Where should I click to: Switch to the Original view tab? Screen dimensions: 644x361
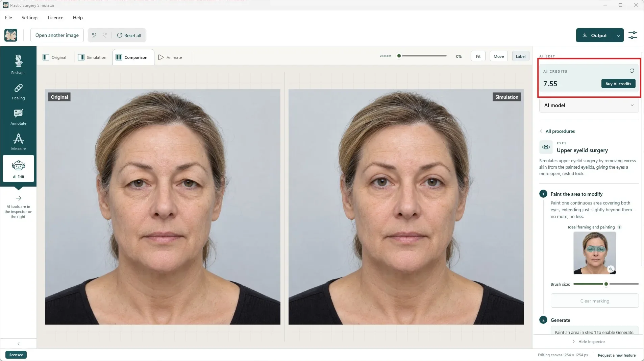tap(54, 57)
